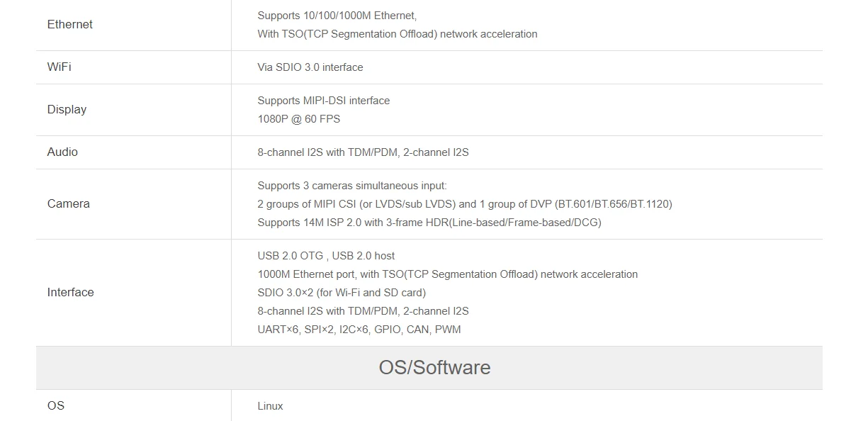868x421 pixels.
Task: Click the Audio row label
Action: click(62, 152)
